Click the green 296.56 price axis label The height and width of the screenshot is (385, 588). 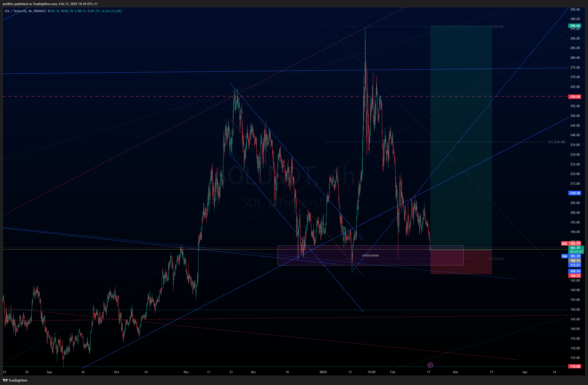click(x=575, y=26)
